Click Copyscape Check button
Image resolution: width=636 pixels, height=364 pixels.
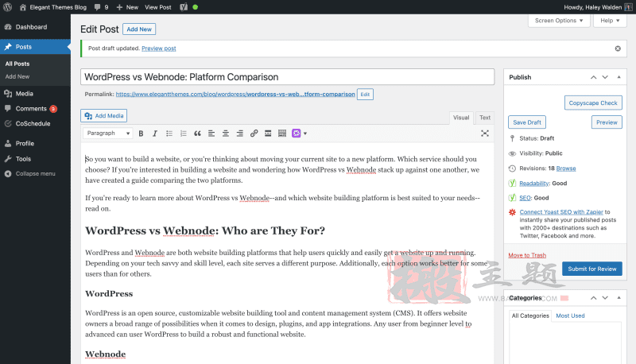click(x=593, y=103)
